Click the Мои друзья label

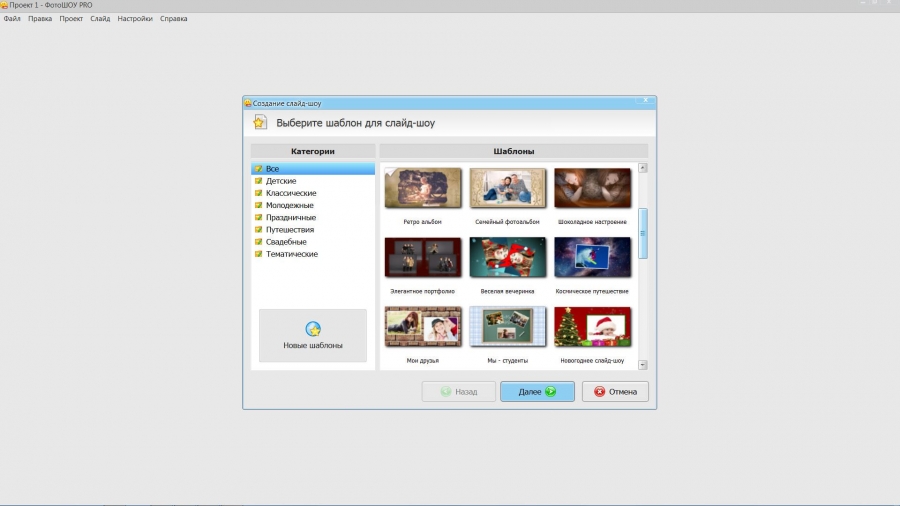coord(422,360)
